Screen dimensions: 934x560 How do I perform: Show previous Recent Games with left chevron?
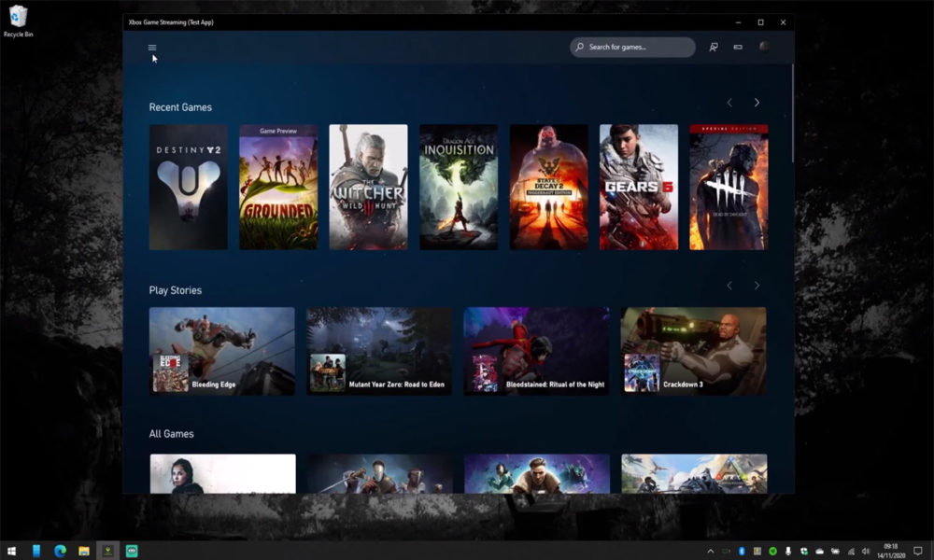[x=729, y=103]
